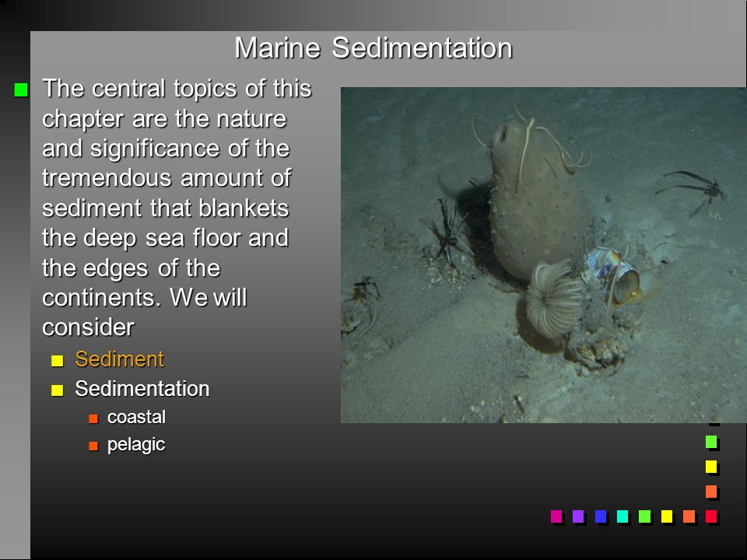This screenshot has height=560, width=747.
Task: Click the "Marine Sedimentation" slide title
Action: coord(373,48)
